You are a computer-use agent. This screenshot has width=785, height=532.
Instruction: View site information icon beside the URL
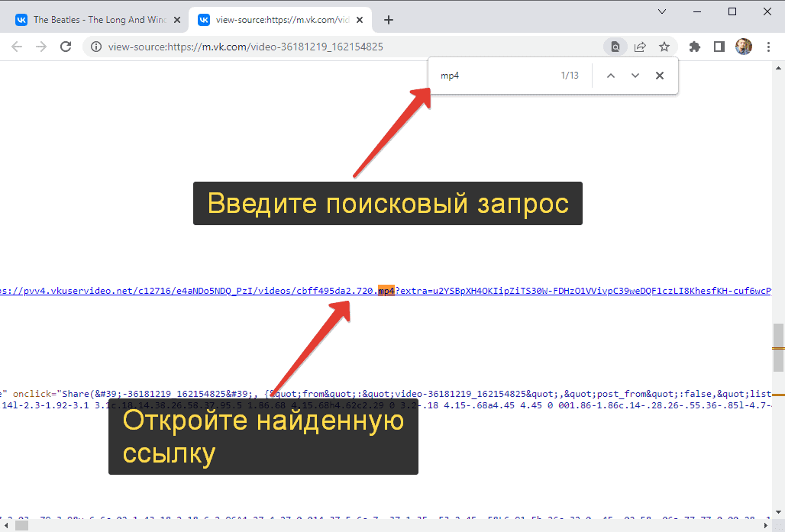96,47
